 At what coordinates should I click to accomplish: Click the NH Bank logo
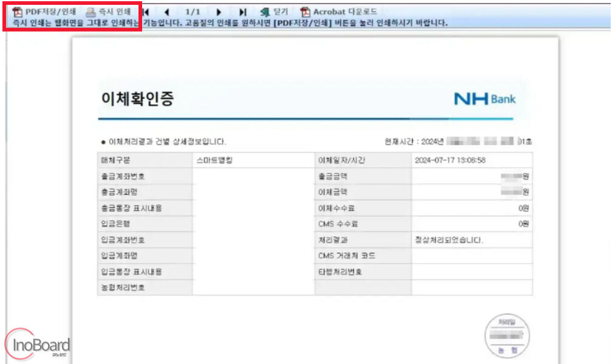pyautogui.click(x=485, y=99)
